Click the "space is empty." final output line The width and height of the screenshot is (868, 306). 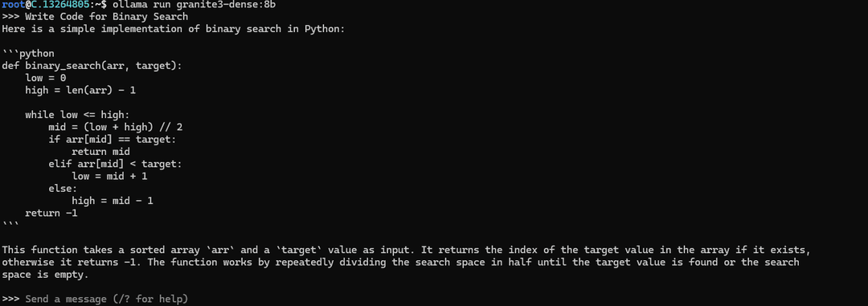click(x=45, y=275)
